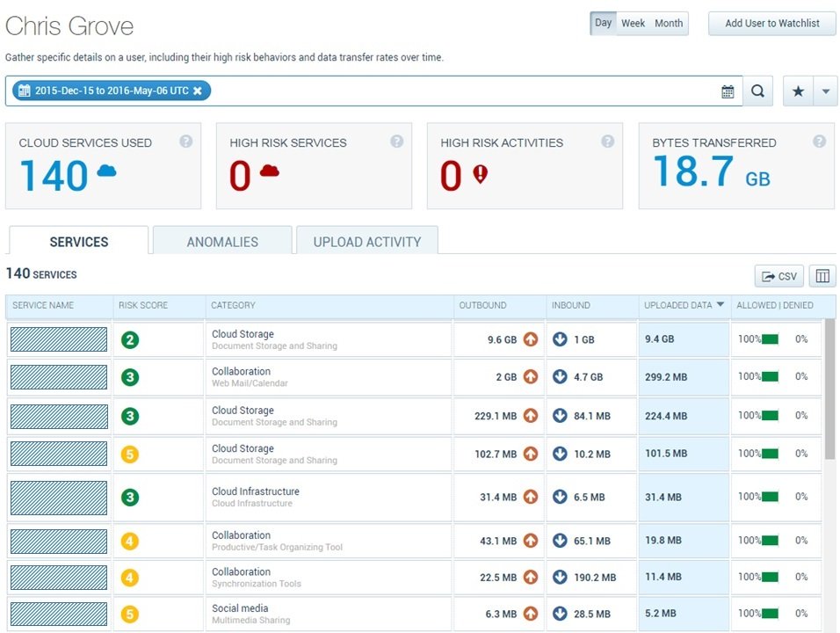Screen dimensions: 840x633
Task: Click the star favorite icon
Action: (x=798, y=91)
